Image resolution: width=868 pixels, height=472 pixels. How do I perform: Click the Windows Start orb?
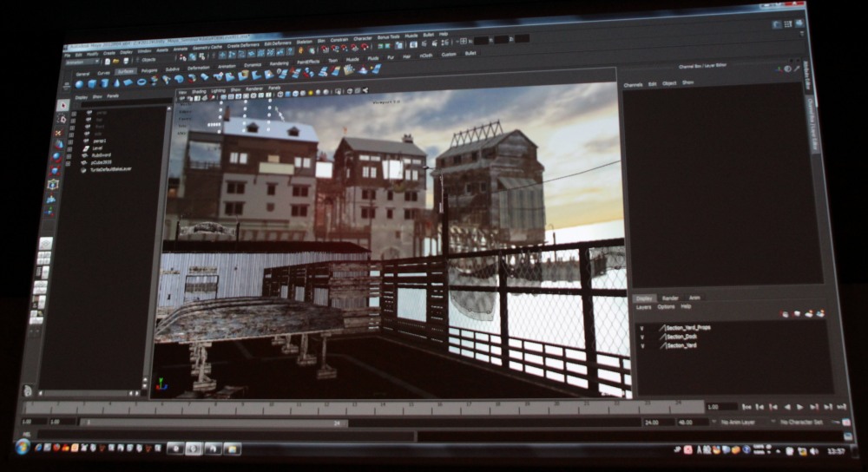[x=22, y=446]
